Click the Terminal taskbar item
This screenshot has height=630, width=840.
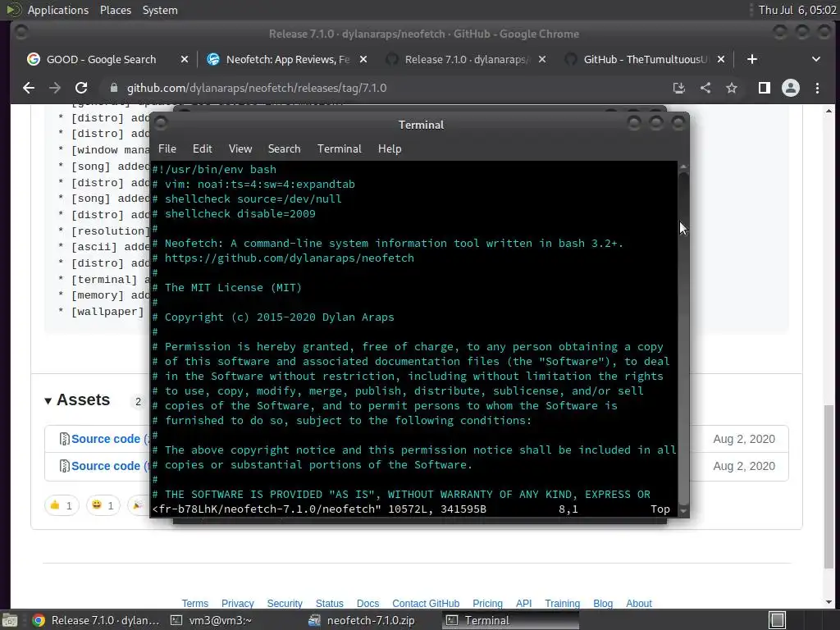(x=510, y=620)
